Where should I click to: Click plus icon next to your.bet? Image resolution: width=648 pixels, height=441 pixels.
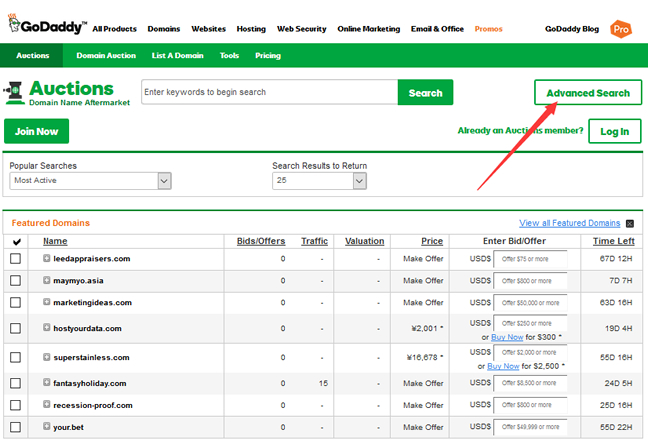tap(47, 426)
